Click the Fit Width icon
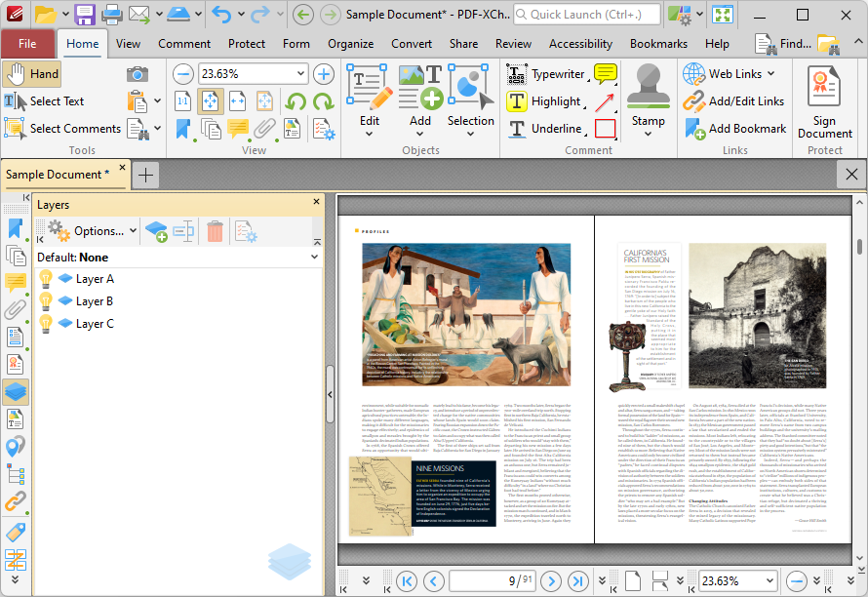The width and height of the screenshot is (868, 597). 237,101
